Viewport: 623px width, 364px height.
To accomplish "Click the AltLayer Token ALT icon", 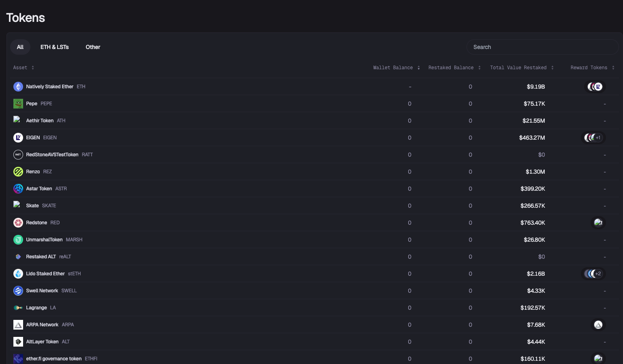I will coord(18,342).
